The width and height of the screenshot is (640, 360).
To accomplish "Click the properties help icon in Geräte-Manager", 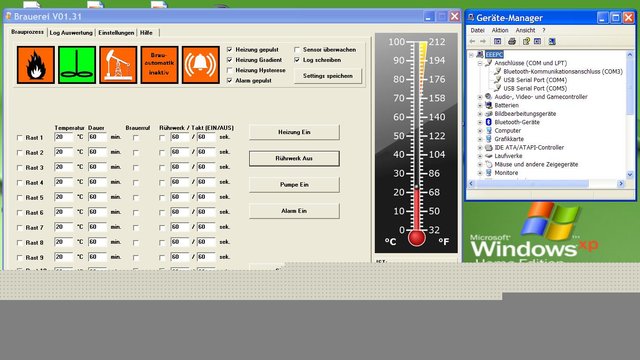I will [526, 41].
